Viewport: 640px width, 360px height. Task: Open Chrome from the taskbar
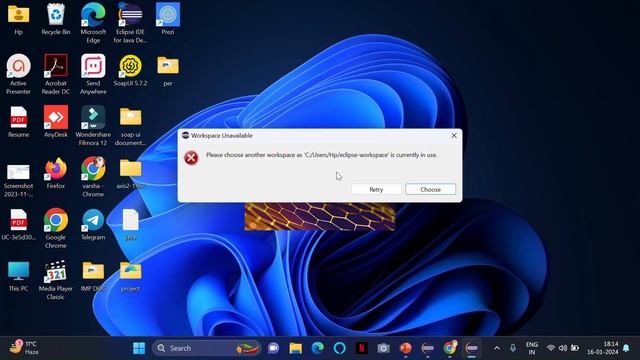click(449, 348)
